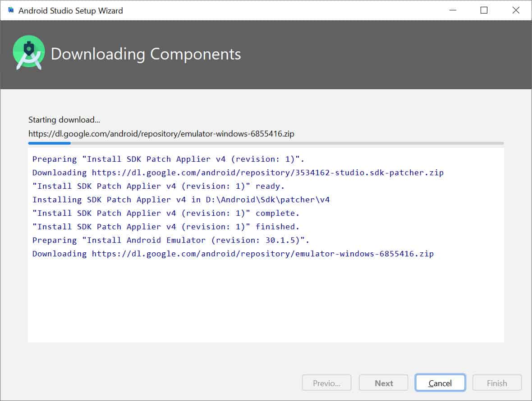Click the blue download progress bar
This screenshot has height=401, width=532.
coord(50,143)
